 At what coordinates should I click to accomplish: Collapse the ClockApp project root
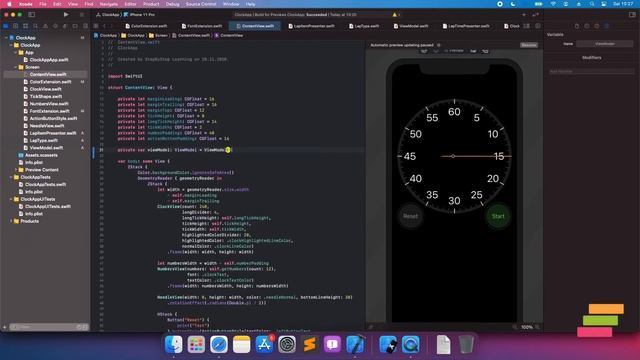(x=7, y=38)
